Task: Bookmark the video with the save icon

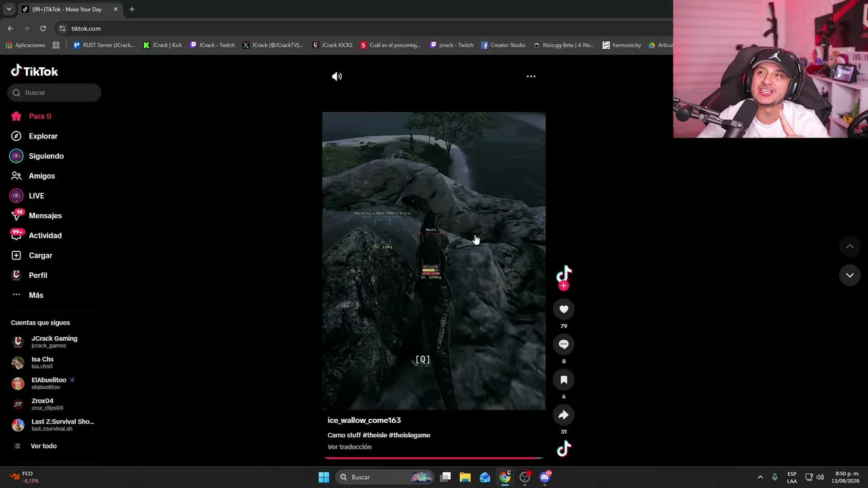Action: (x=564, y=380)
